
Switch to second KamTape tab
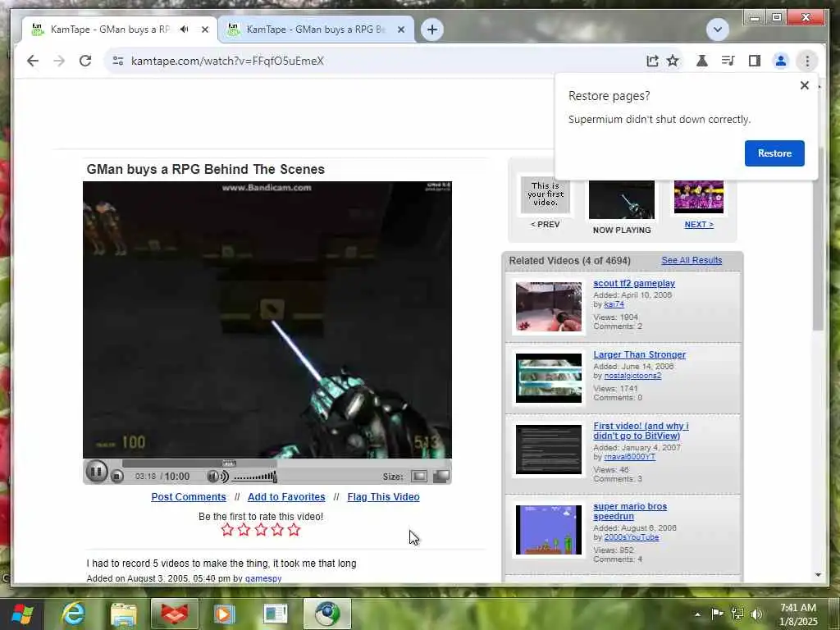tap(316, 30)
